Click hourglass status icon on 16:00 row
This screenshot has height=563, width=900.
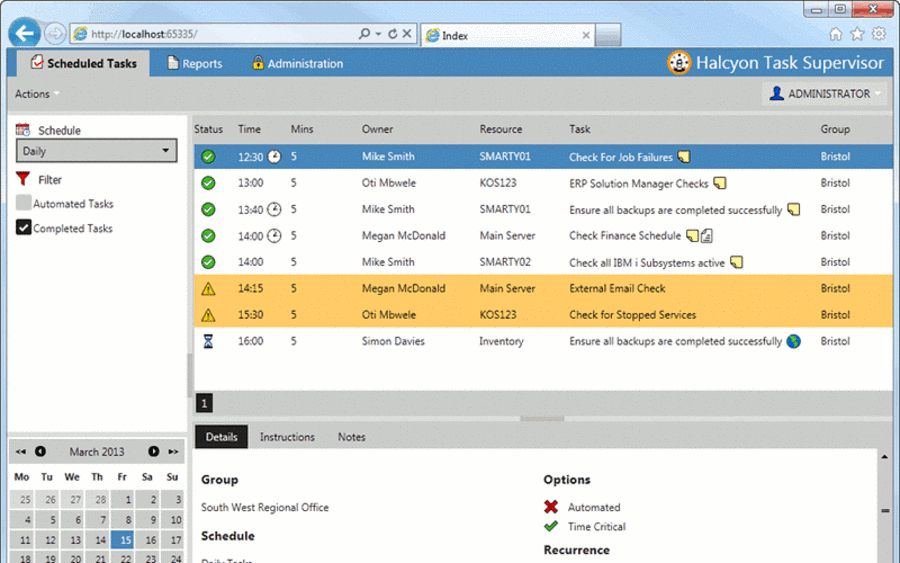tap(208, 341)
